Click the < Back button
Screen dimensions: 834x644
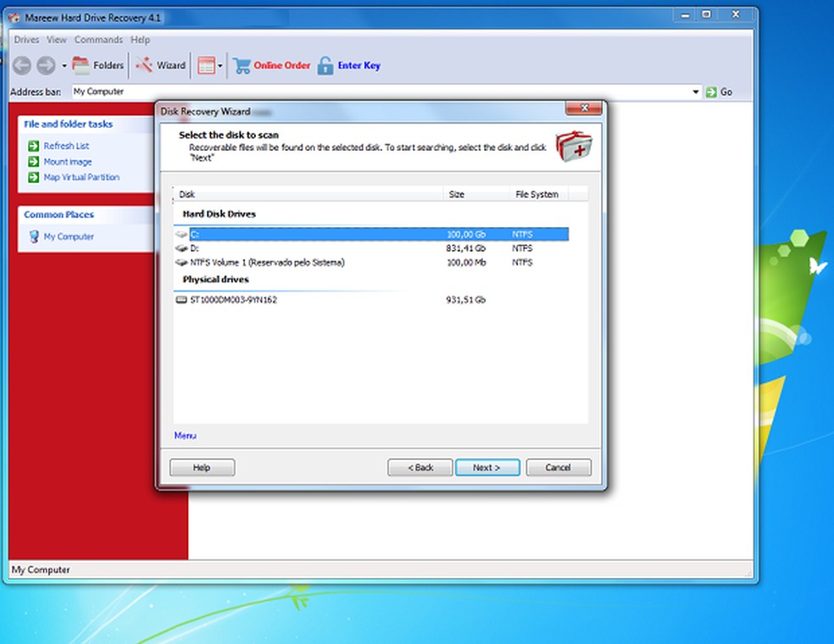coord(420,468)
